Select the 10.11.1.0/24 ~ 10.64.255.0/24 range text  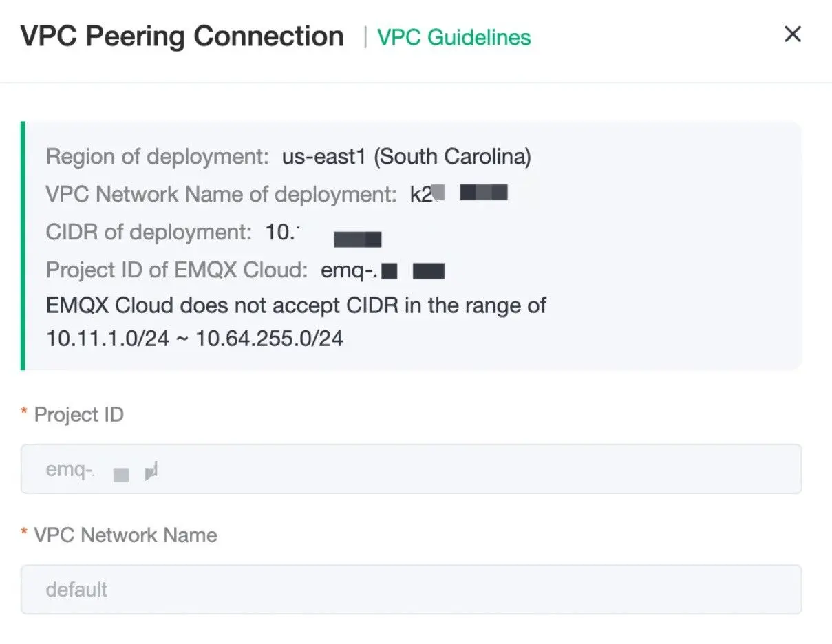pos(194,339)
